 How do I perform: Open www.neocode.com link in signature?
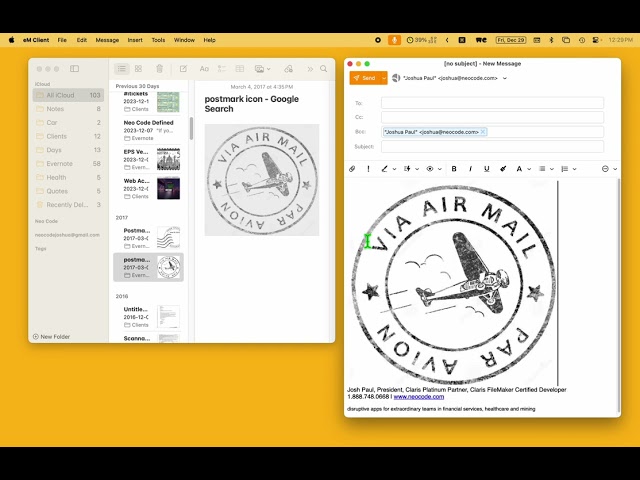click(419, 397)
